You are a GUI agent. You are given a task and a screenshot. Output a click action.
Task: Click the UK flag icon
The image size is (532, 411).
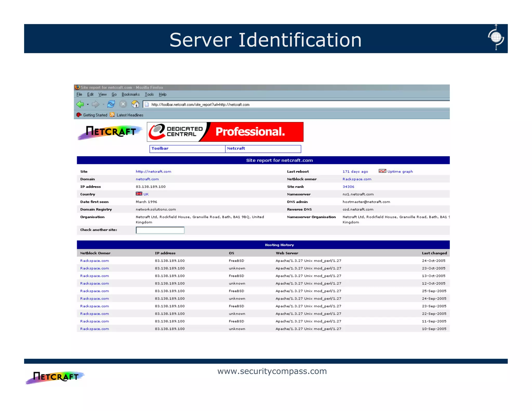[139, 194]
